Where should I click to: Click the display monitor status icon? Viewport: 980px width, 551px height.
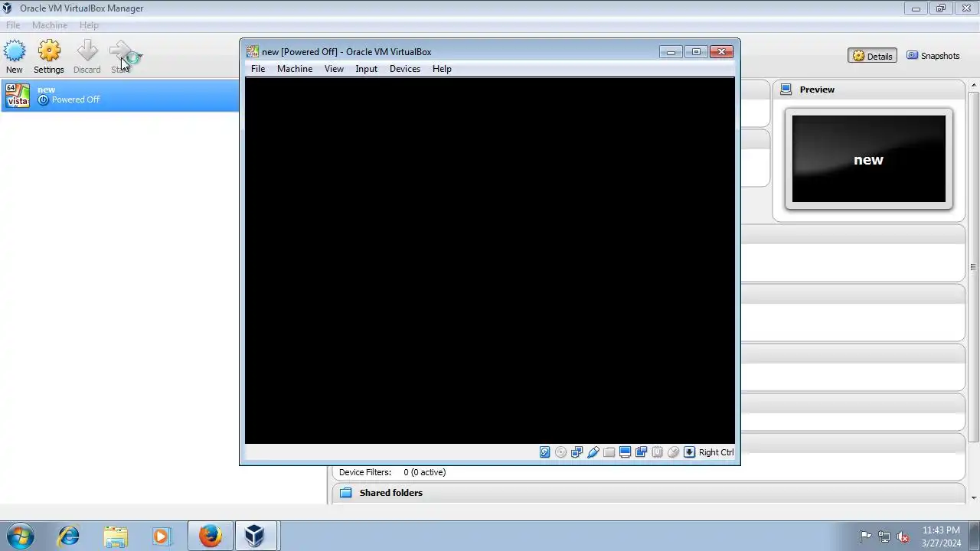pyautogui.click(x=625, y=452)
